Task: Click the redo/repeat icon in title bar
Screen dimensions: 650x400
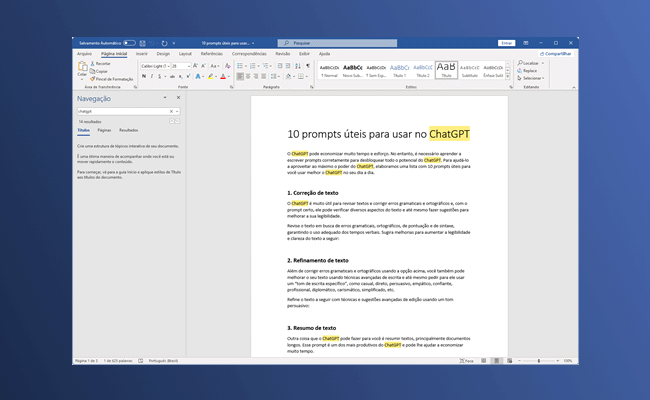Action: [165, 43]
